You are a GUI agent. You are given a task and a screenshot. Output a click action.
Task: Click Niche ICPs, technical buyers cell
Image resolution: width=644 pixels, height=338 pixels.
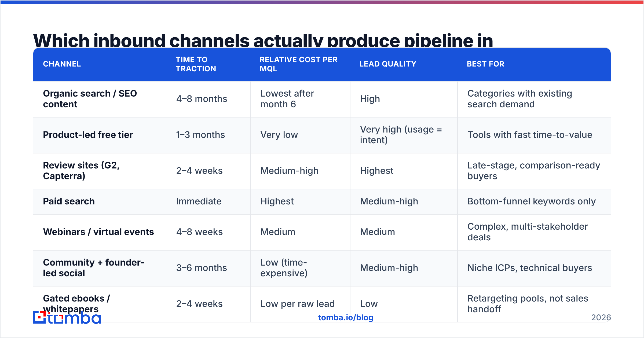point(534,268)
